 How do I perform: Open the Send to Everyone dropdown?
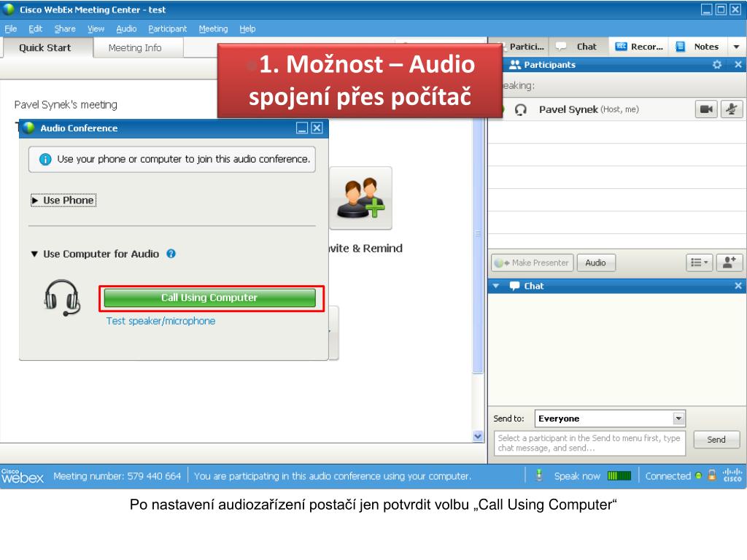(x=610, y=419)
